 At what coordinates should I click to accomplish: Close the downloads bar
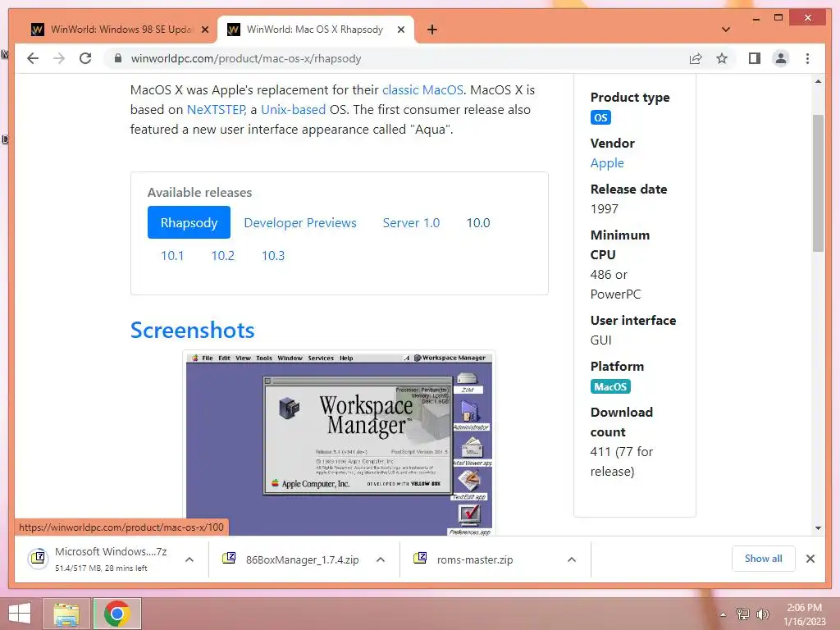[810, 559]
